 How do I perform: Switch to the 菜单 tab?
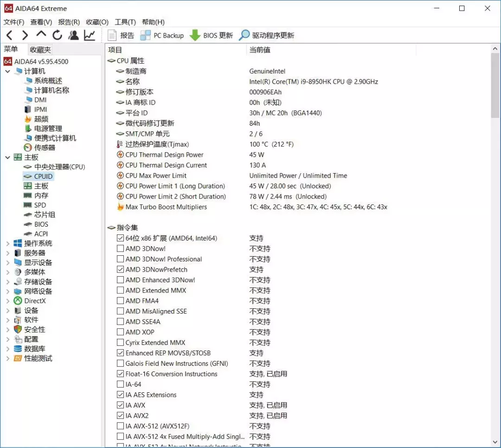[11, 49]
